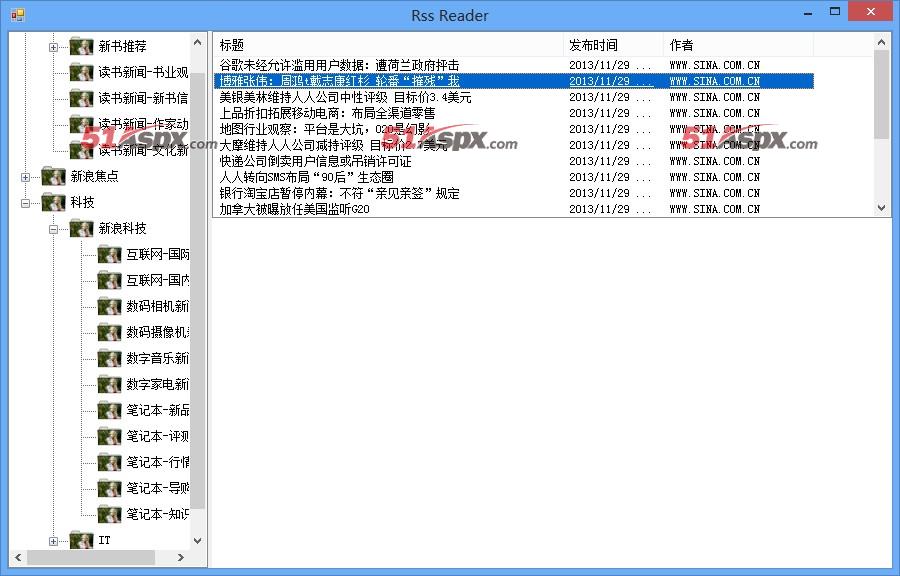The width and height of the screenshot is (900, 576).
Task: Click the icon beside 读书新闻-新书信
Action: pyautogui.click(x=81, y=98)
